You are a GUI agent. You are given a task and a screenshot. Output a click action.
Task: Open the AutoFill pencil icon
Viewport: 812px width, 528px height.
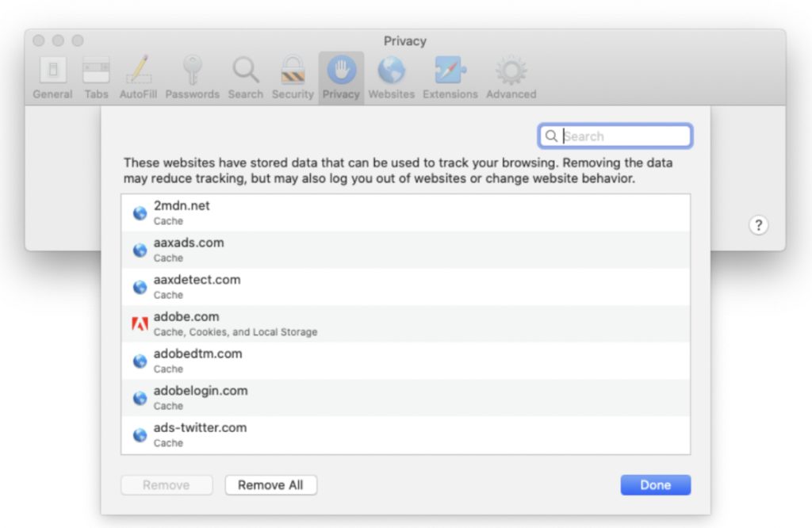pyautogui.click(x=138, y=70)
